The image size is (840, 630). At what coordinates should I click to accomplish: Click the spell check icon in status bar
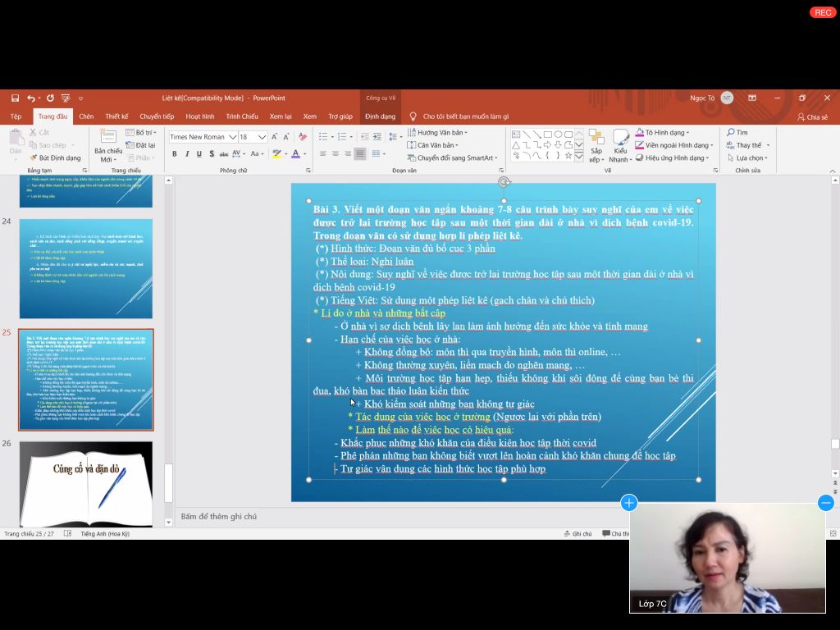(67, 533)
